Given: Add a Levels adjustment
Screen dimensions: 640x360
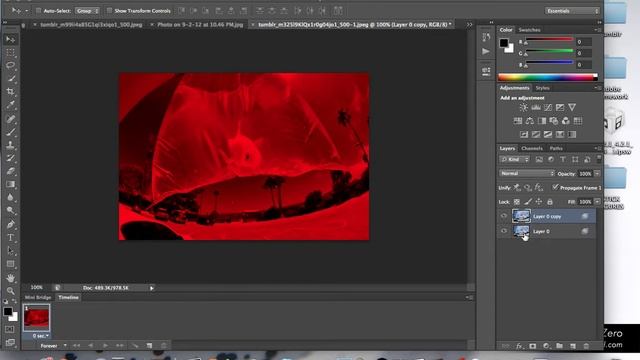Looking at the screenshot, I should (536, 107).
